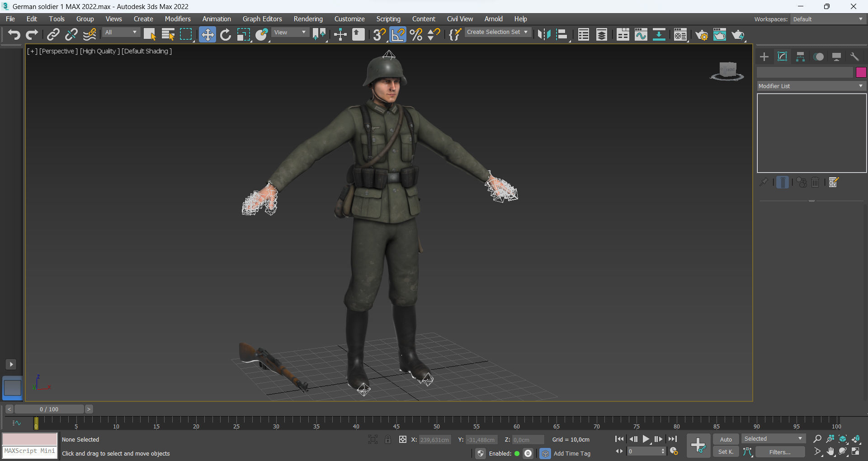Open Rendered Frame Window

720,34
